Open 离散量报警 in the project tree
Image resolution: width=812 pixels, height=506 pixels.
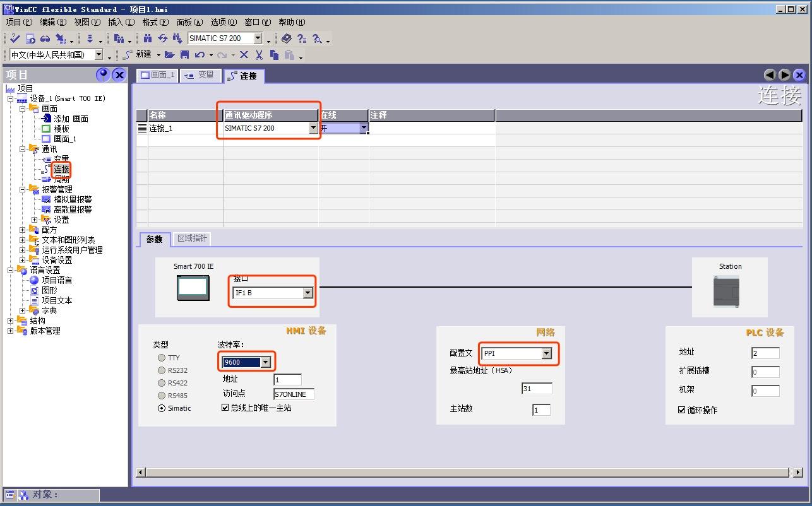pos(73,209)
